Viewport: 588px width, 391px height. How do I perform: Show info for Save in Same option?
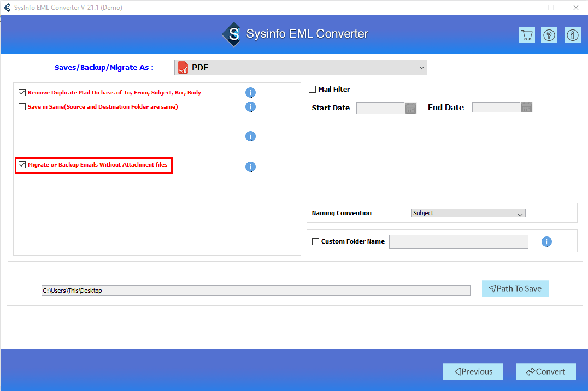pyautogui.click(x=250, y=107)
